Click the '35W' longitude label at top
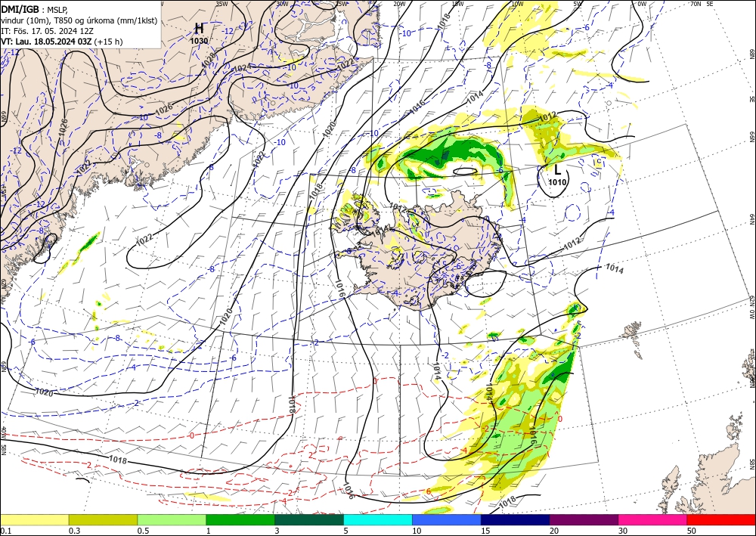 coord(222,4)
